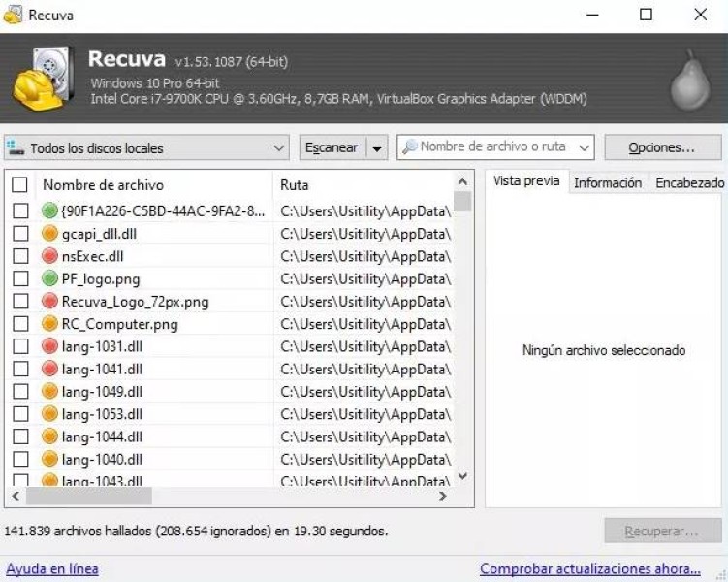Sort by the Ruta column header

point(359,184)
